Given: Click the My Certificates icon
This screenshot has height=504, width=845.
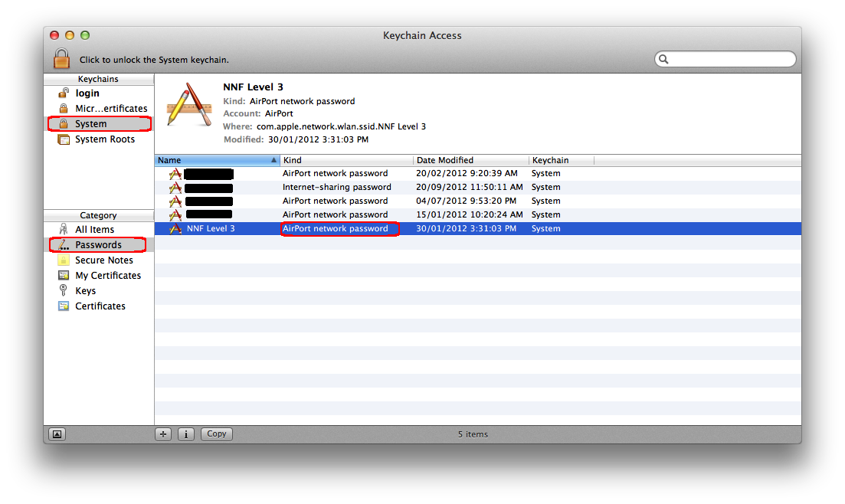Looking at the screenshot, I should 64,275.
